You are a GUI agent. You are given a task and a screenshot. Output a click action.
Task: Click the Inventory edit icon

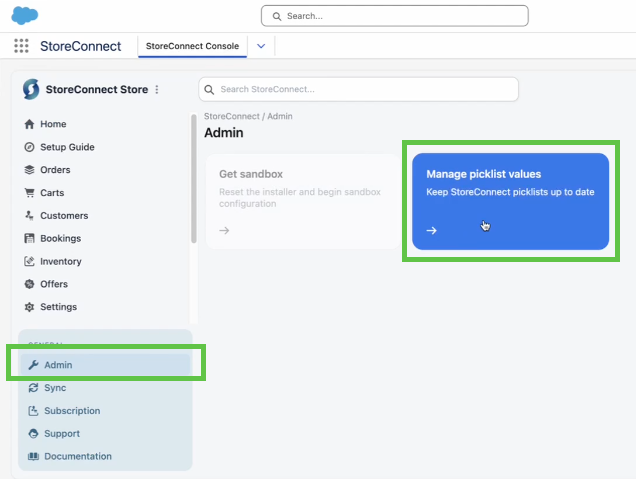(x=29, y=261)
